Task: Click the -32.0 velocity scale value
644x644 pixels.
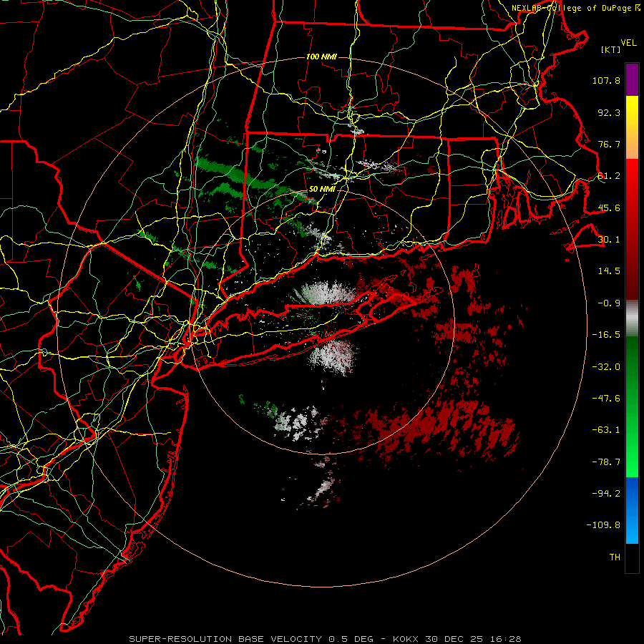Action: (606, 367)
